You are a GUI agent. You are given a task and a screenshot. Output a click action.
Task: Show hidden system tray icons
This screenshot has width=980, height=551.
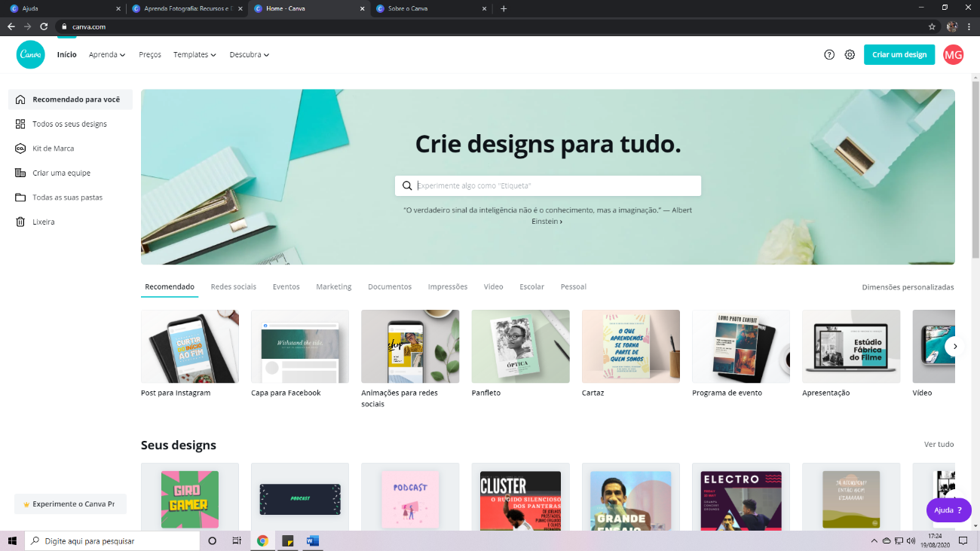pyautogui.click(x=874, y=540)
